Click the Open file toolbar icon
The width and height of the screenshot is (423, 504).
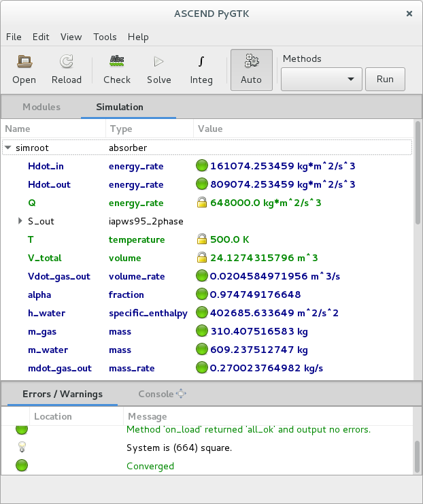24,63
